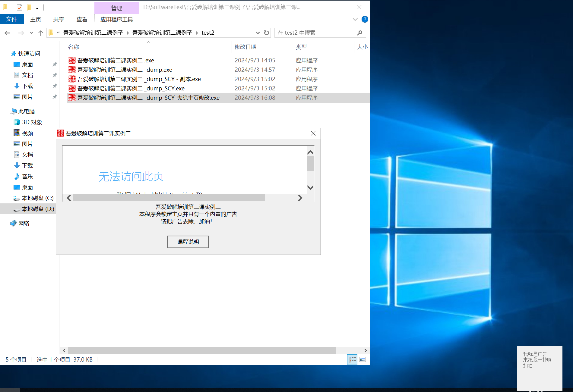Open 快速访问 in navigation pane
Viewport: 573px width, 392px height.
click(x=29, y=53)
